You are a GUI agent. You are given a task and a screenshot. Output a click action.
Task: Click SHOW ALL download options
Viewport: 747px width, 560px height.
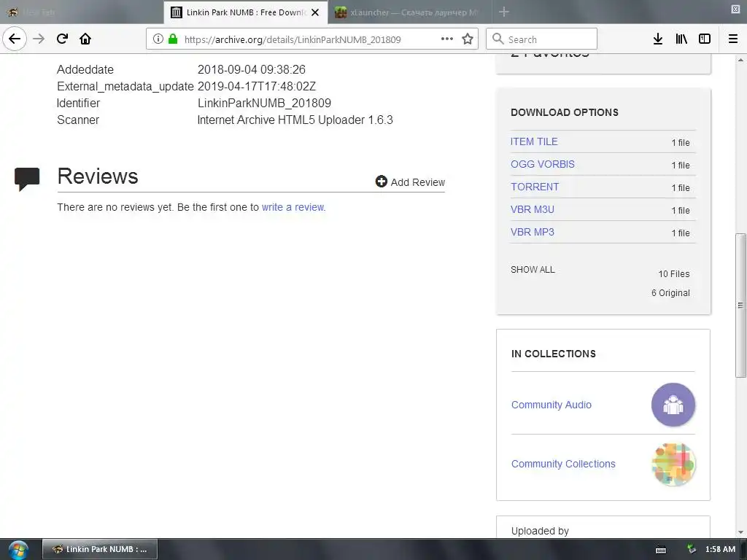(533, 270)
